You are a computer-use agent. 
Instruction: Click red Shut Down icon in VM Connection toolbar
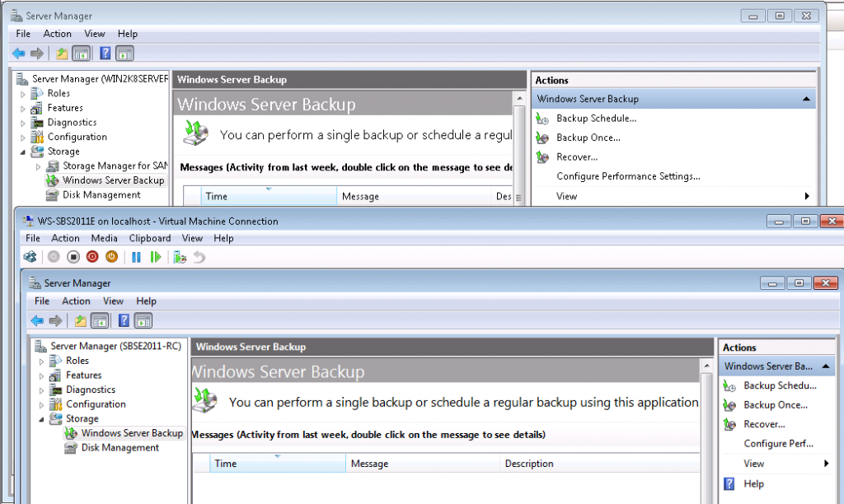click(x=92, y=257)
